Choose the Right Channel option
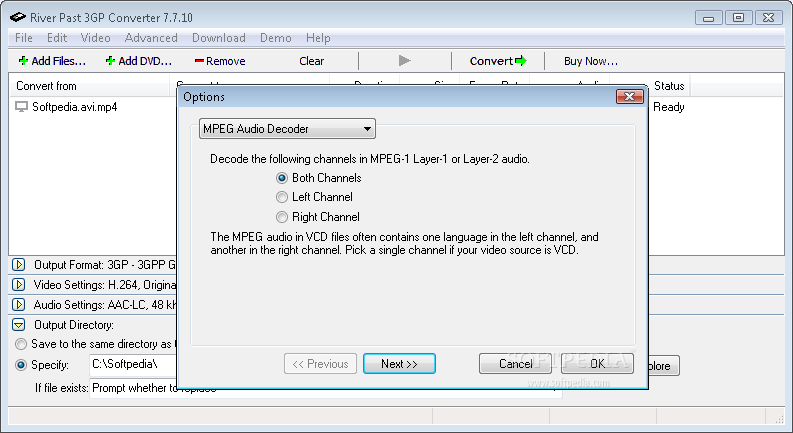The width and height of the screenshot is (793, 433). click(x=282, y=217)
